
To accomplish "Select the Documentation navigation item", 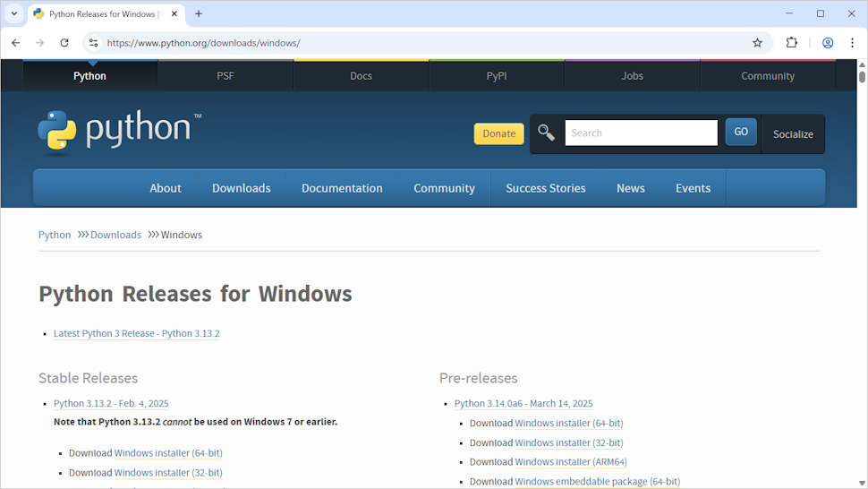I will (x=342, y=188).
